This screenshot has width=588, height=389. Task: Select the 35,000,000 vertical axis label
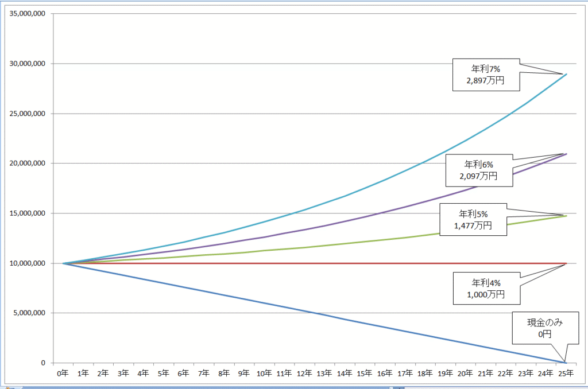click(x=26, y=14)
